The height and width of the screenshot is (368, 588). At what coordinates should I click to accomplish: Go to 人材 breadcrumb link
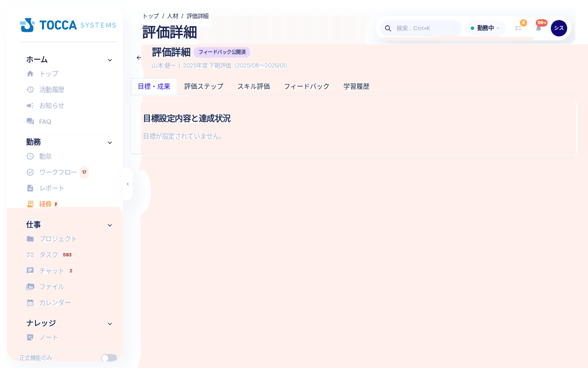[173, 16]
